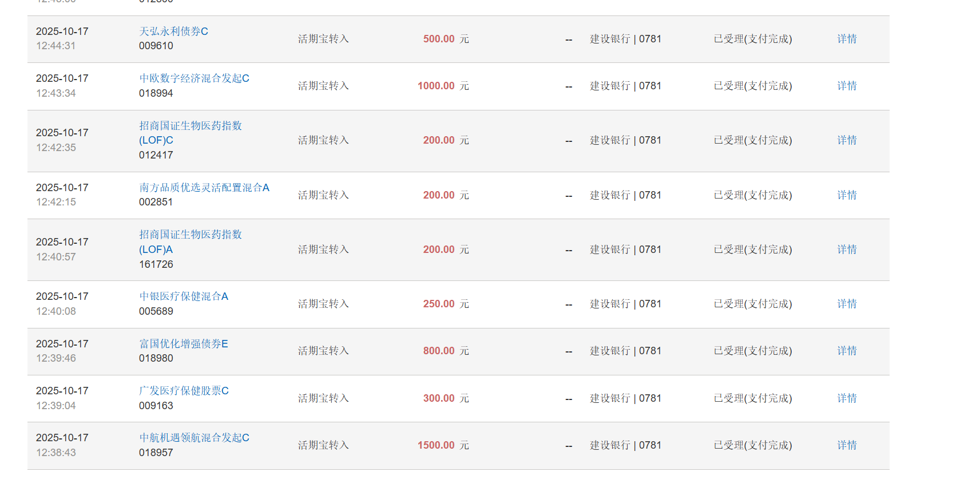This screenshot has width=980, height=491.
Task: Open the 富国优化增强债券E fund page
Action: coord(183,344)
